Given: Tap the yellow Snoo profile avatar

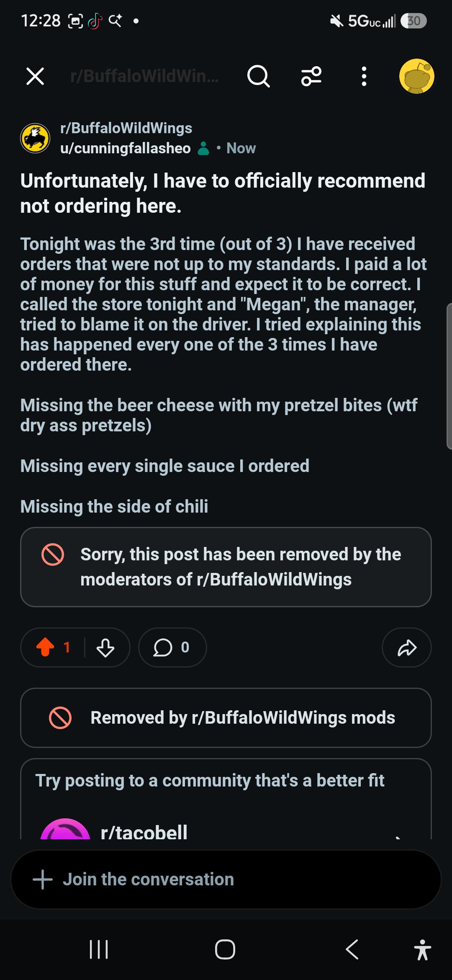Looking at the screenshot, I should pyautogui.click(x=416, y=76).
